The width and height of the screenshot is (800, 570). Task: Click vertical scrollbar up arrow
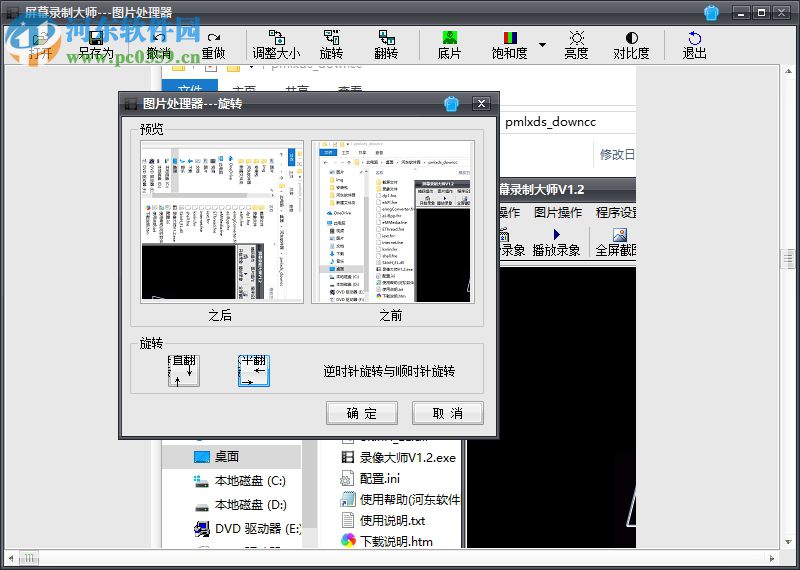pos(787,73)
